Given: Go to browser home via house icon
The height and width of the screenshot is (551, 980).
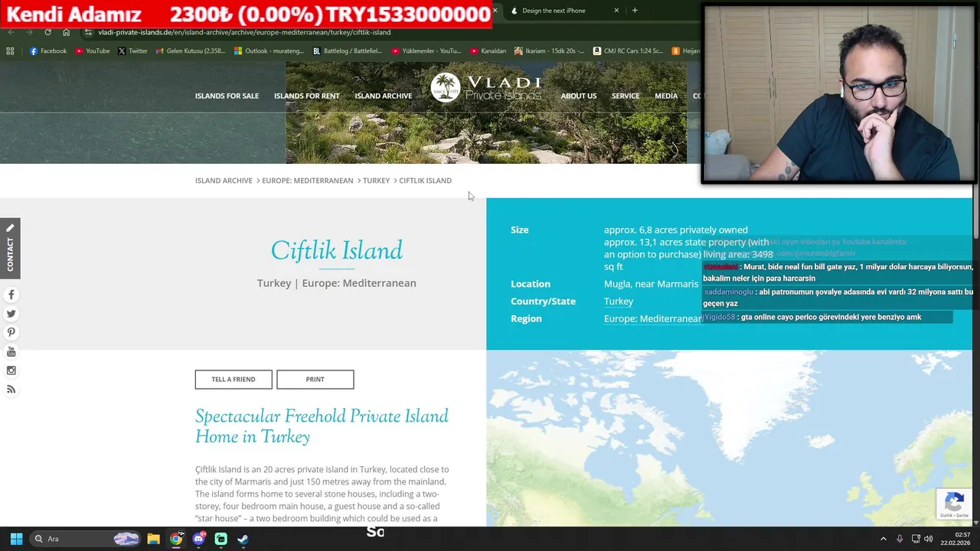Looking at the screenshot, I should point(66,32).
